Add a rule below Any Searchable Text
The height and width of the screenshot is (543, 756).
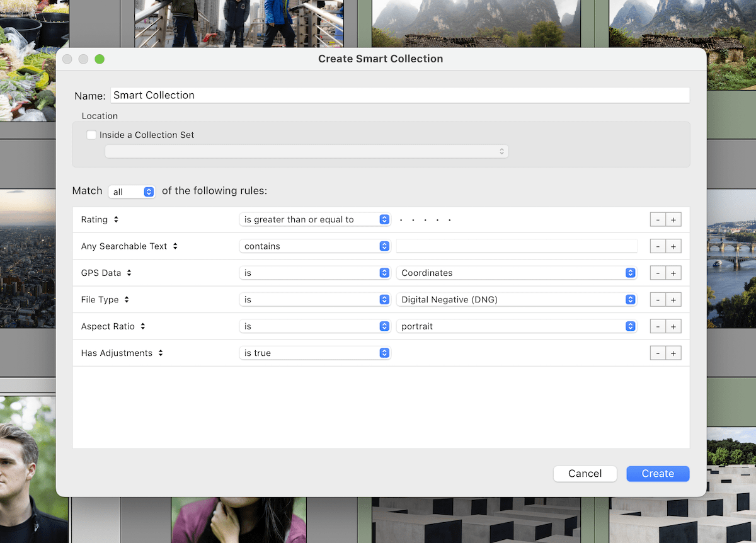pos(673,246)
